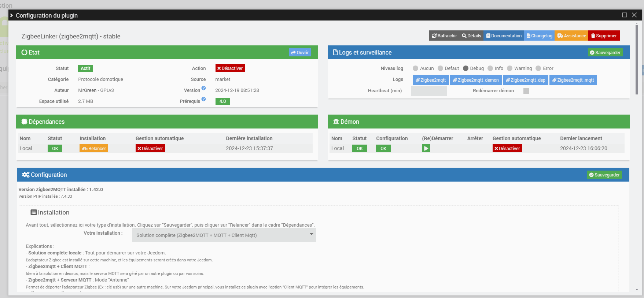
Task: Click the Démon Configuration OK badge
Action: pyautogui.click(x=383, y=148)
